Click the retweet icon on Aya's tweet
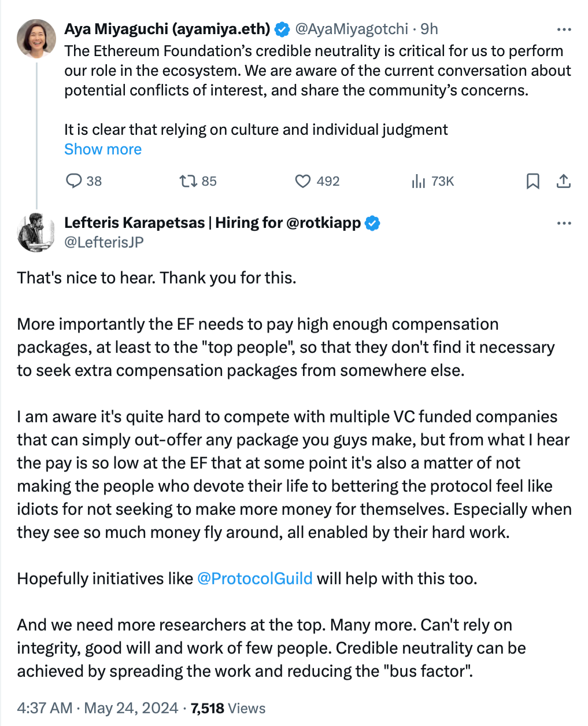The height and width of the screenshot is (726, 588). pyautogui.click(x=188, y=181)
